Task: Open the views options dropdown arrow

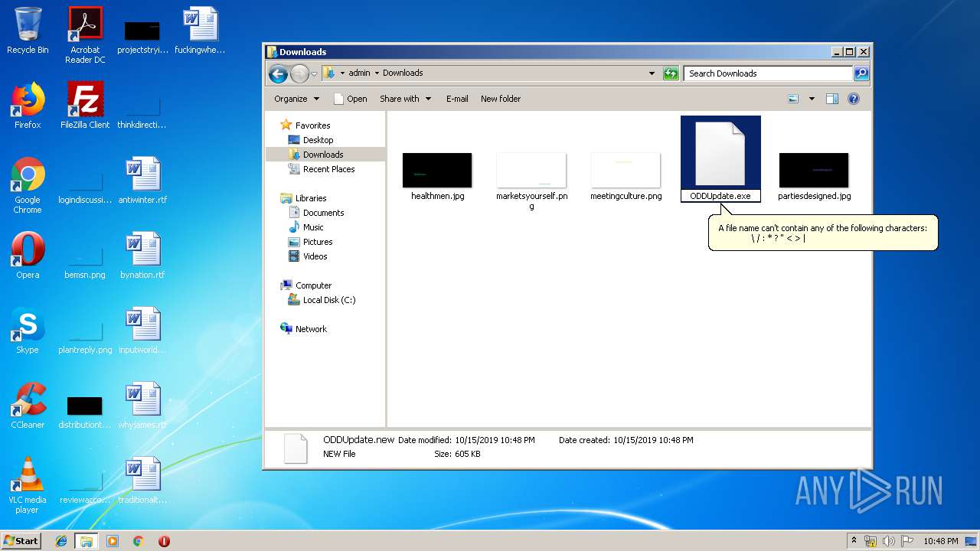Action: tap(812, 99)
